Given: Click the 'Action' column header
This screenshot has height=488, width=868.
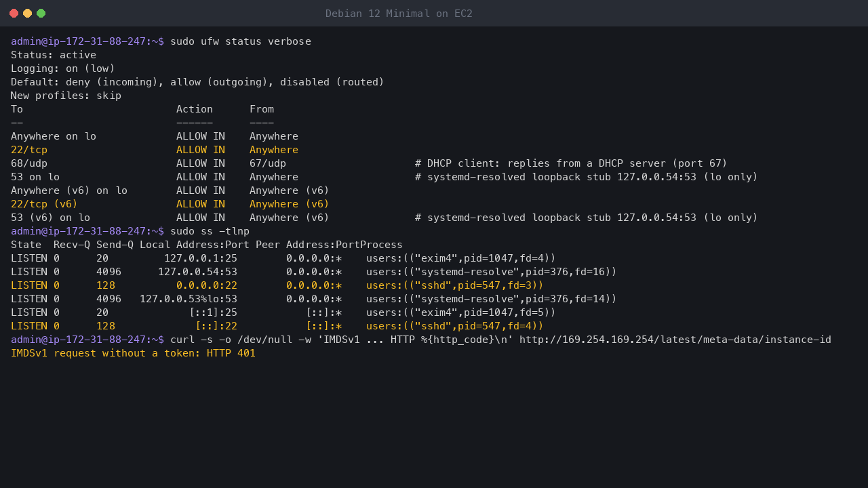Looking at the screenshot, I should pos(195,109).
